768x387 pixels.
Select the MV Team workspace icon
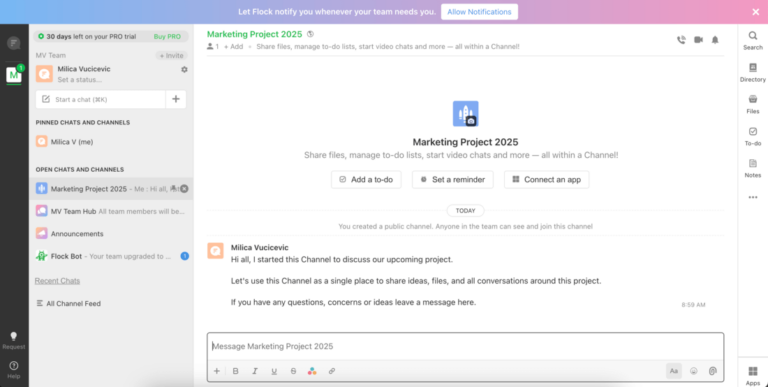[x=14, y=74]
